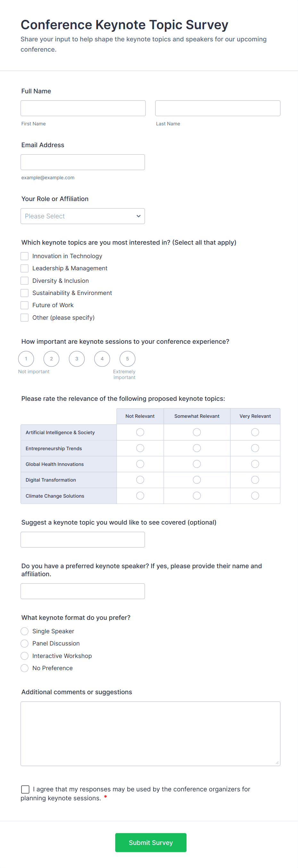The height and width of the screenshot is (868, 298).
Task: Set Digital Transformation to Very Relevant
Action: [255, 479]
